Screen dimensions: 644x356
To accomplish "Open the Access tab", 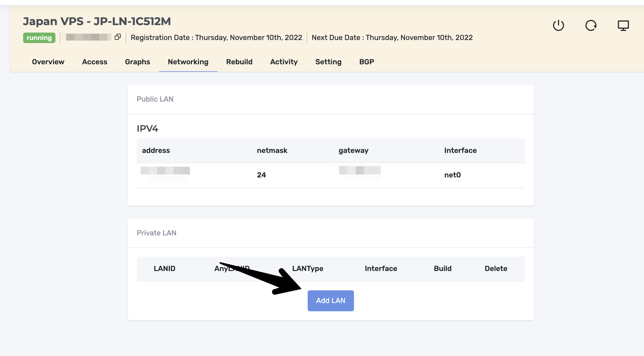I will point(95,62).
